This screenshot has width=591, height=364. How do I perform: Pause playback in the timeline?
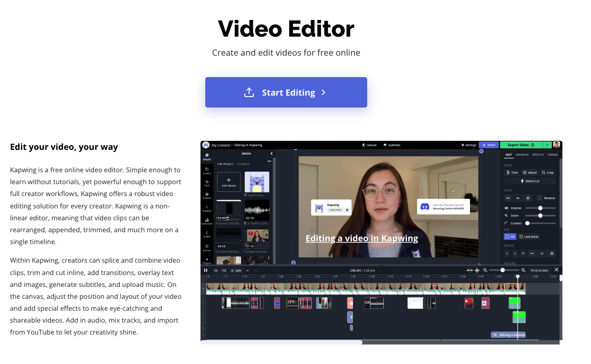coord(206,270)
